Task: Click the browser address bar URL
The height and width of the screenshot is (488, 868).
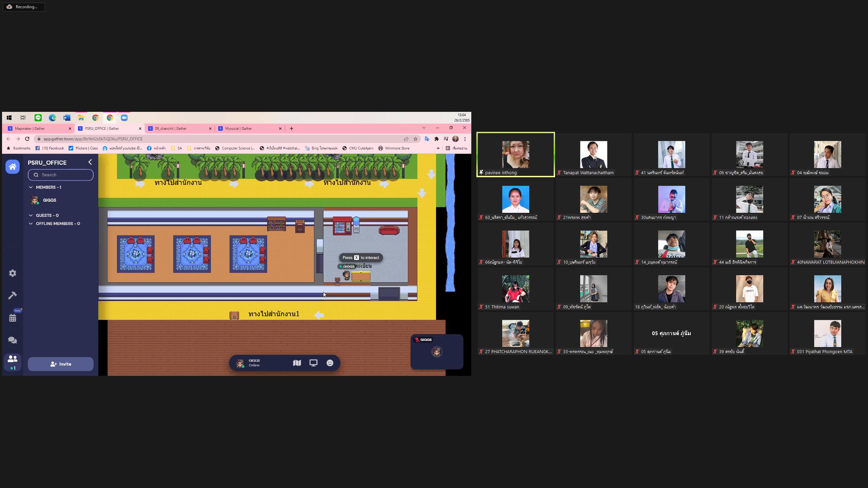Action: click(x=93, y=139)
